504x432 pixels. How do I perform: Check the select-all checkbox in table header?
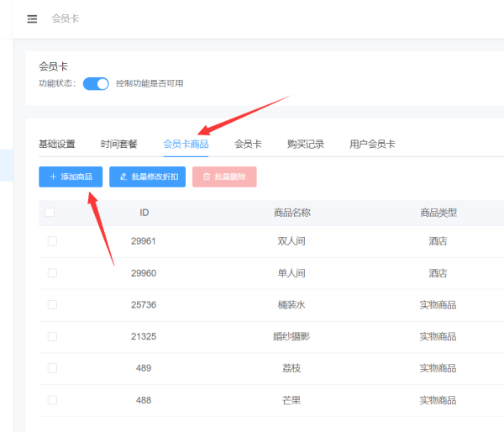click(50, 213)
